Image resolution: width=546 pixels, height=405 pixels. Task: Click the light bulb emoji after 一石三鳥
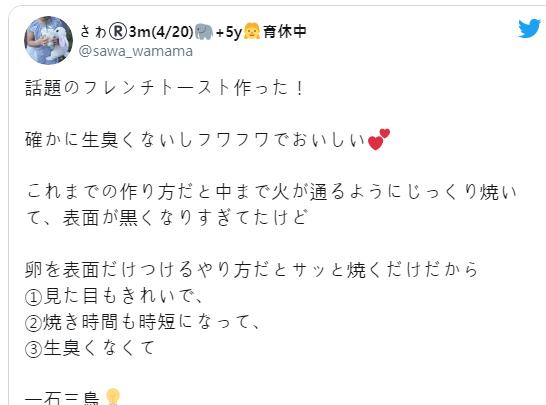(113, 397)
